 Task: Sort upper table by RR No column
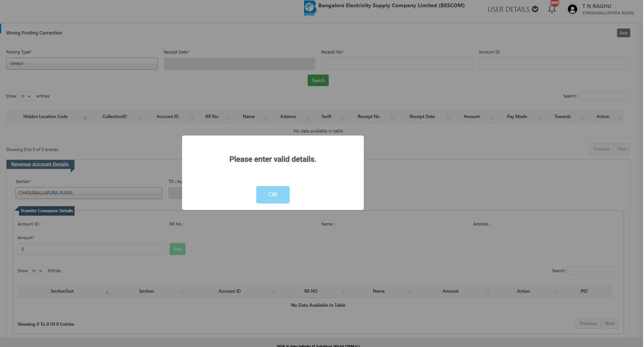(215, 117)
